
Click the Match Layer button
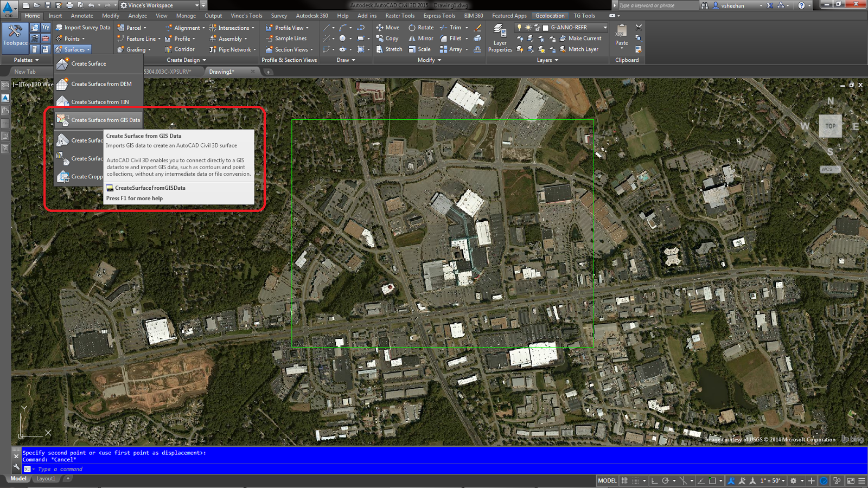click(580, 49)
